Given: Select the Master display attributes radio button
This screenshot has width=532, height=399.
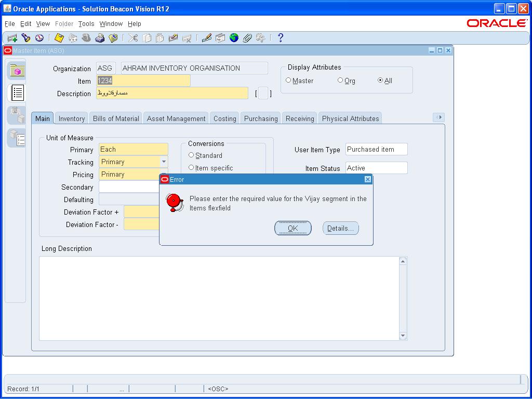Looking at the screenshot, I should pyautogui.click(x=288, y=81).
